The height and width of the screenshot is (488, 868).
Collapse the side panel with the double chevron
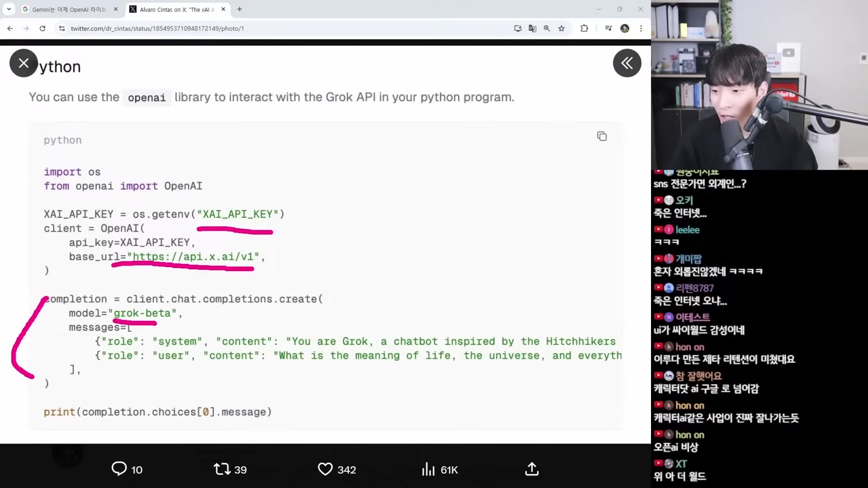click(627, 63)
